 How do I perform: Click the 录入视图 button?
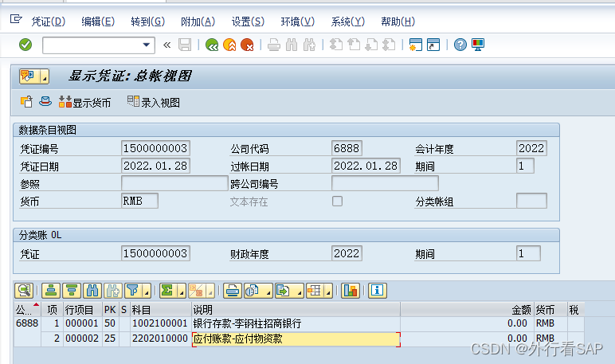coord(154,103)
